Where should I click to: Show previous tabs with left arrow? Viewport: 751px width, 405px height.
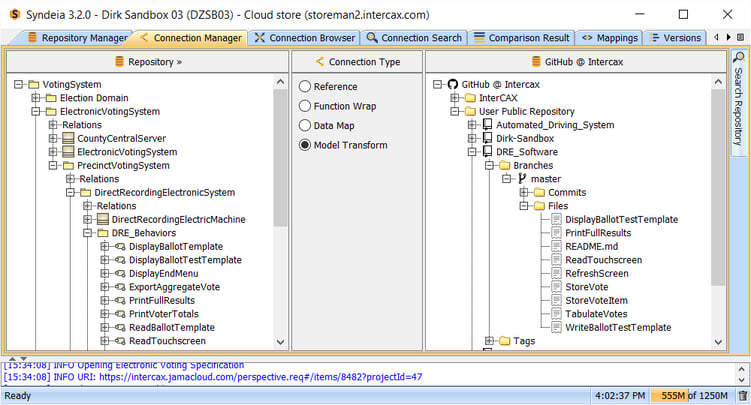click(717, 37)
